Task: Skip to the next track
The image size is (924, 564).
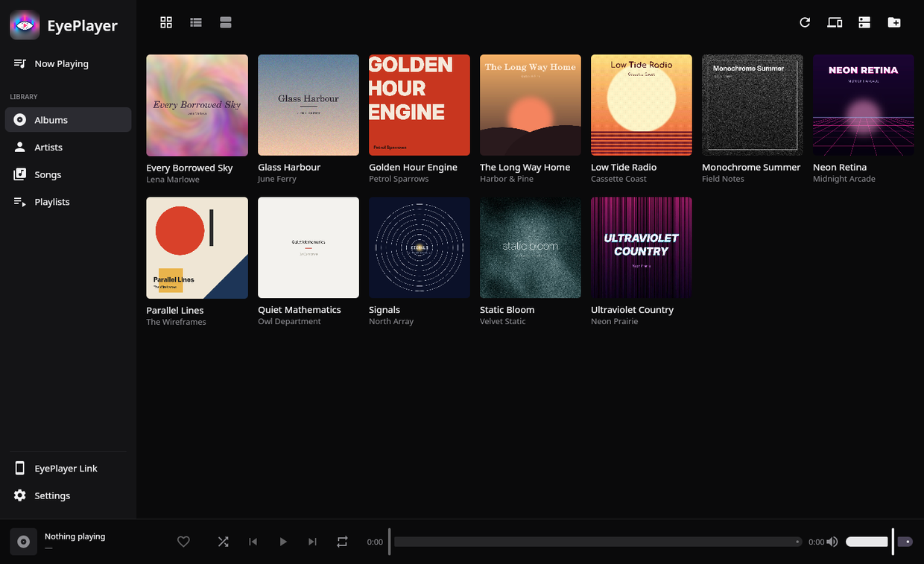Action: (312, 542)
